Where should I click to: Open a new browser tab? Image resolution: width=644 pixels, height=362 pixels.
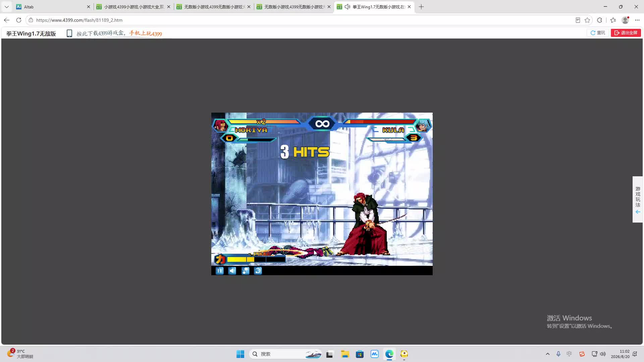(421, 7)
